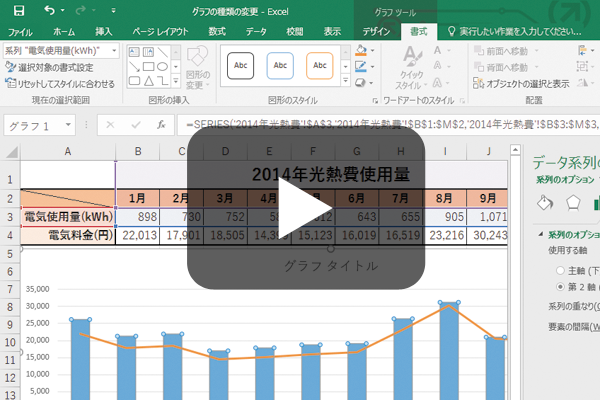The height and width of the screenshot is (400, 600).
Task: Select the triangle shape in gallery
Action: click(148, 81)
